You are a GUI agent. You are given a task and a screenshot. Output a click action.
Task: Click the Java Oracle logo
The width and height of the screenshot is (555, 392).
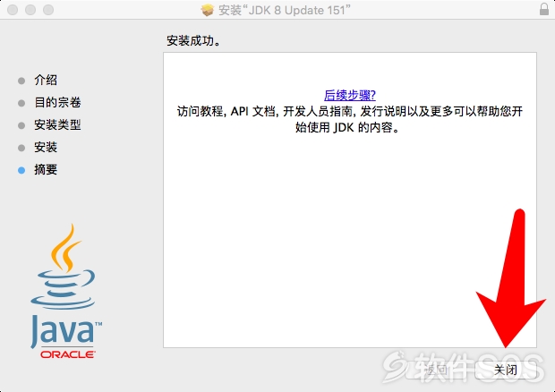66,292
